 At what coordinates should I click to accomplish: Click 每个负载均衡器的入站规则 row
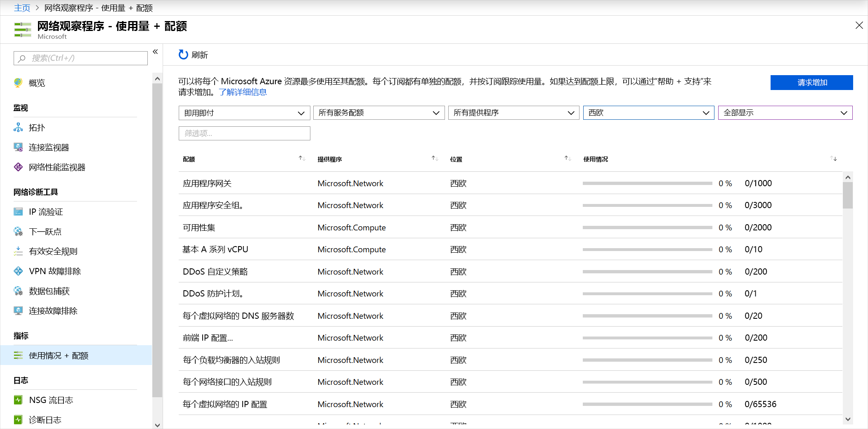510,360
